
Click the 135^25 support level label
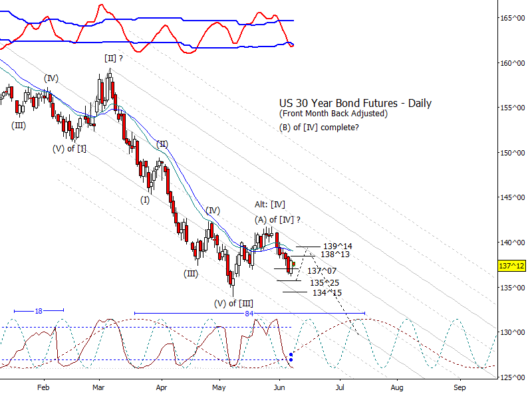tap(325, 282)
